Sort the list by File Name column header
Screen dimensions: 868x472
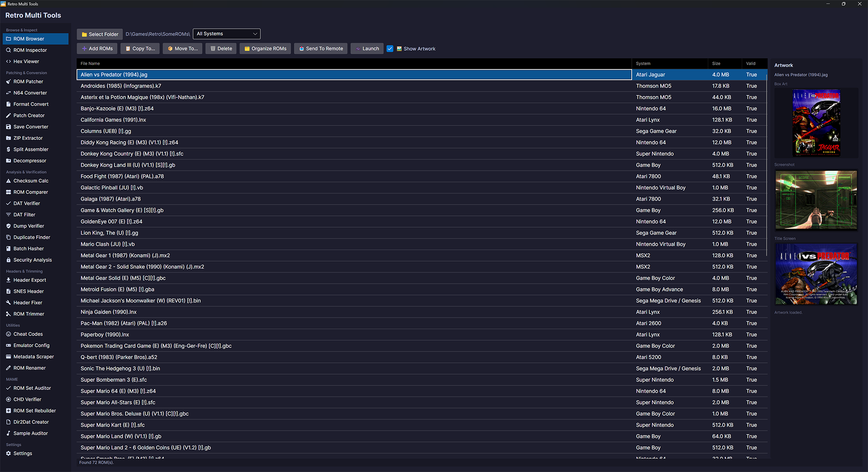(x=90, y=64)
